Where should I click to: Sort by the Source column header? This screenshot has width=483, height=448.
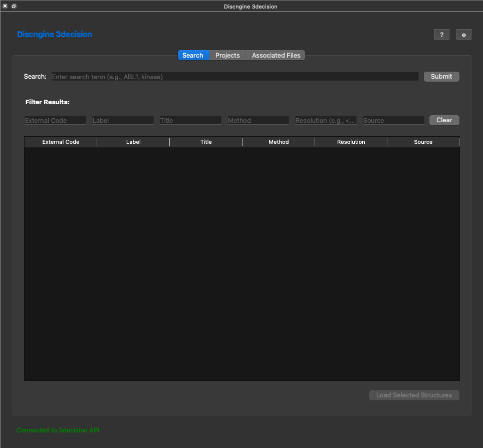coord(423,142)
